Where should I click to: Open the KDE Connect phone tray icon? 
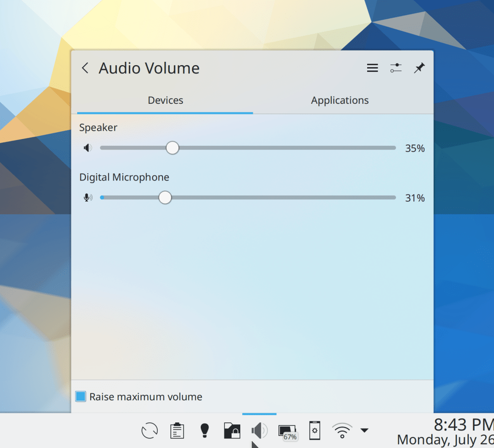315,430
